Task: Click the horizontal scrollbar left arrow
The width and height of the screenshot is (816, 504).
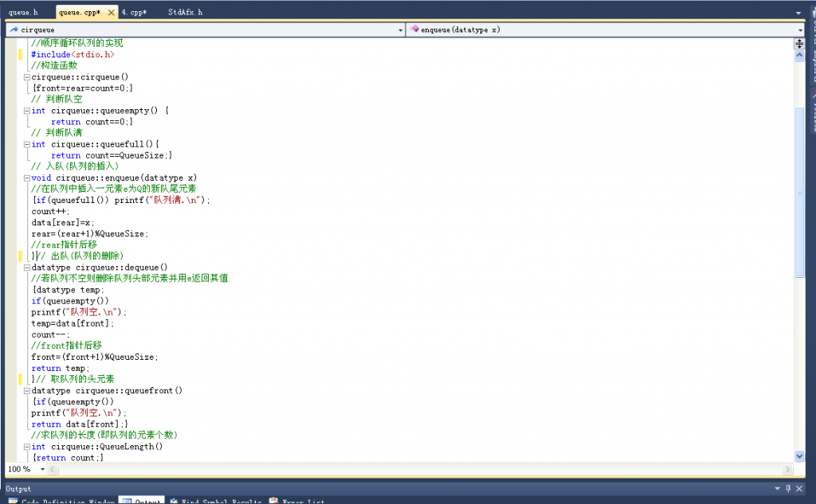Action: pyautogui.click(x=53, y=469)
